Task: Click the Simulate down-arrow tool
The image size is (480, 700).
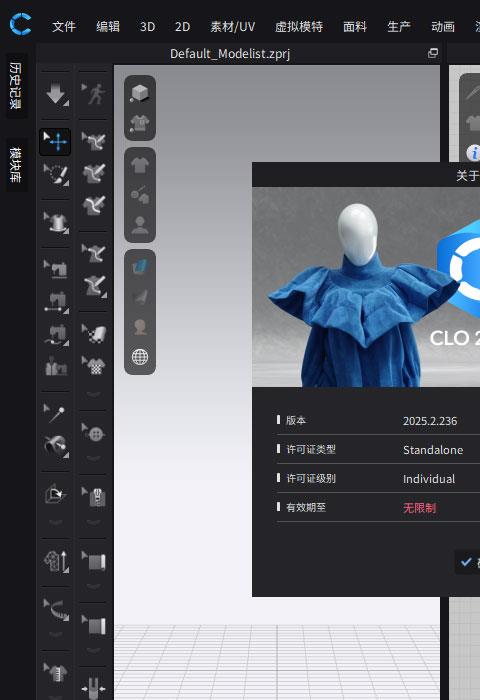Action: [x=56, y=94]
